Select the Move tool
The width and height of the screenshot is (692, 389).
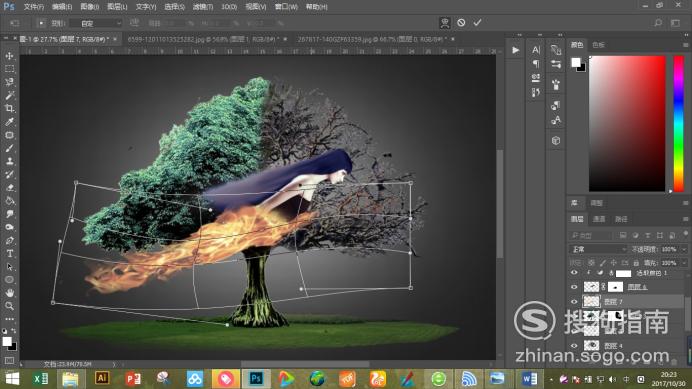pyautogui.click(x=9, y=56)
